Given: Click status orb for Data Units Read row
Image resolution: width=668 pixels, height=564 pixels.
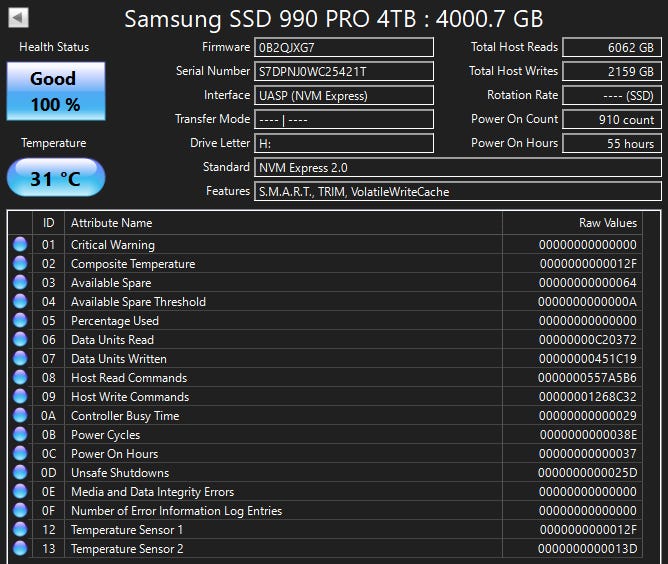Looking at the screenshot, I should pos(20,339).
